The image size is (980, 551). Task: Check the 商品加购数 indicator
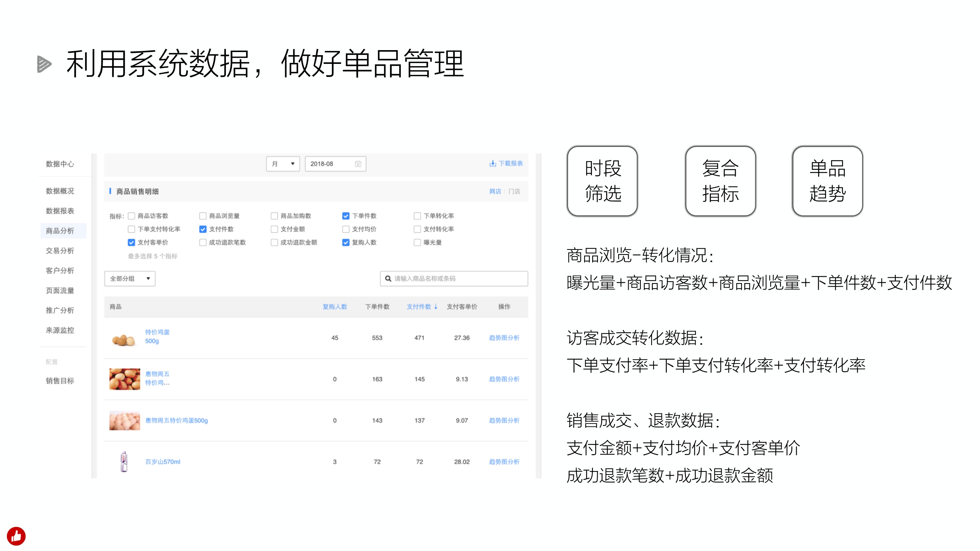pos(274,215)
